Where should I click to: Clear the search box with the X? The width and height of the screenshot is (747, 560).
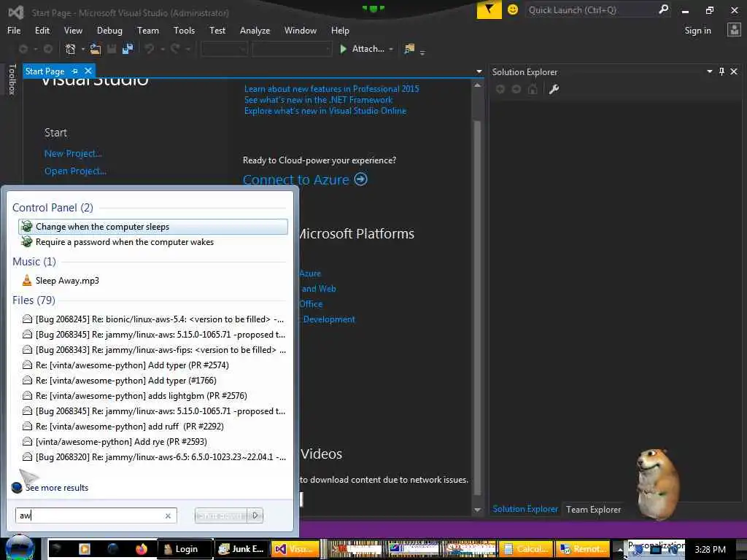(168, 516)
